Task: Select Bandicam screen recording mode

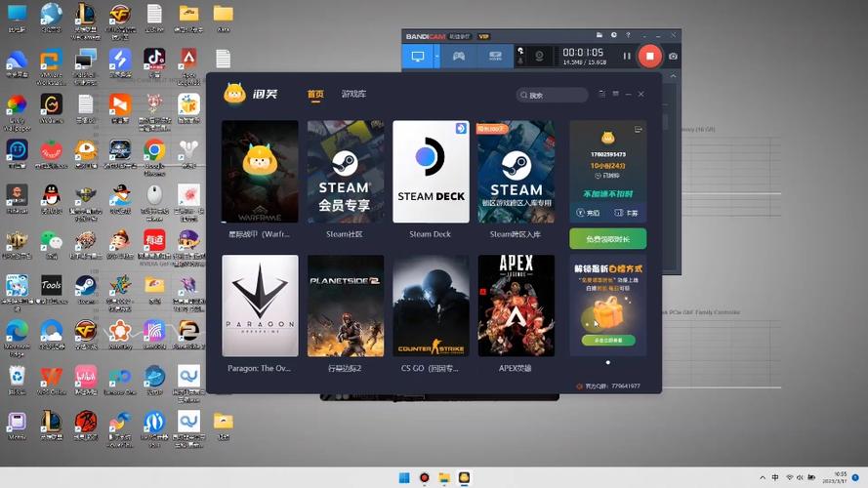Action: [417, 57]
